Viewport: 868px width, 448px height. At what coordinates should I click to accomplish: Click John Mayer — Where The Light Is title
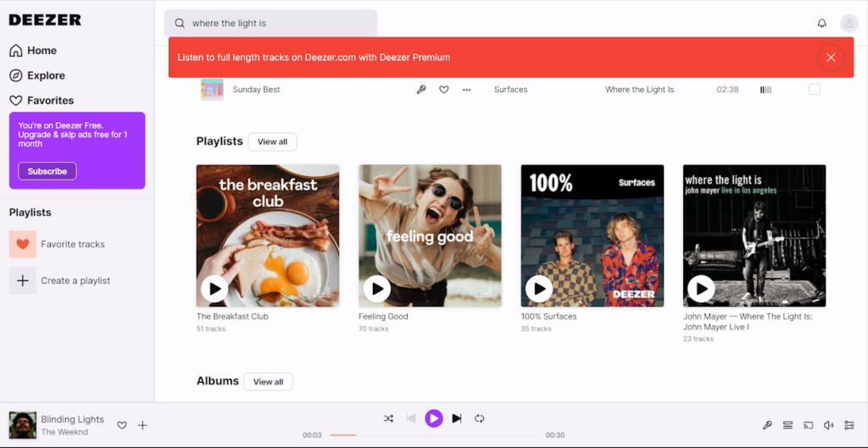[748, 321]
